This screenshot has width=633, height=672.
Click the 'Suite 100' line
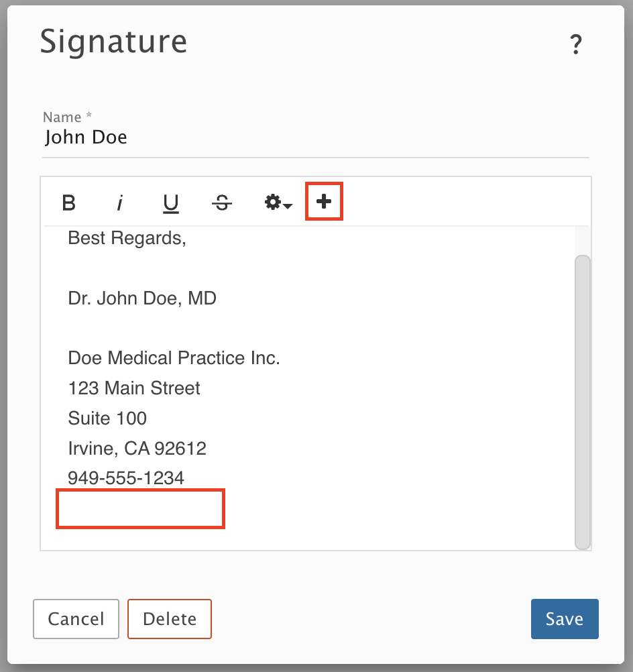pos(107,418)
